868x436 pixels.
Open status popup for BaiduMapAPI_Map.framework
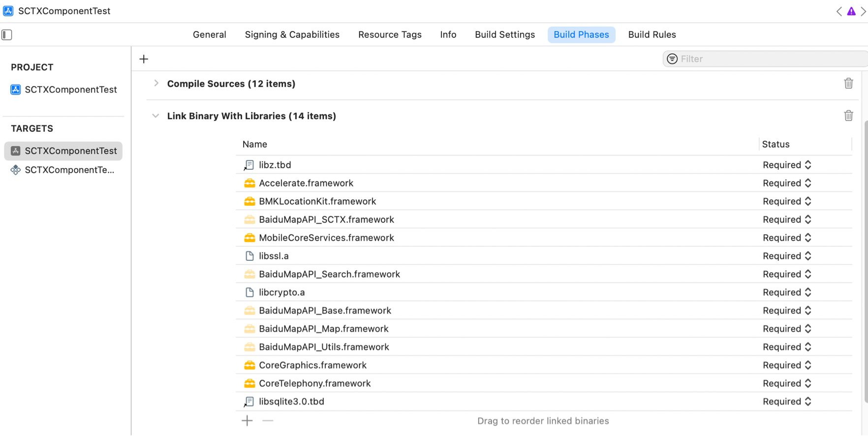coord(787,329)
